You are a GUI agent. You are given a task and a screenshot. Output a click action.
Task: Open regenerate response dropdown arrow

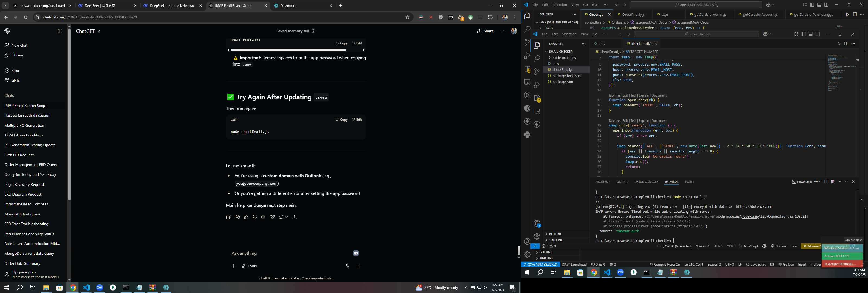[286, 217]
